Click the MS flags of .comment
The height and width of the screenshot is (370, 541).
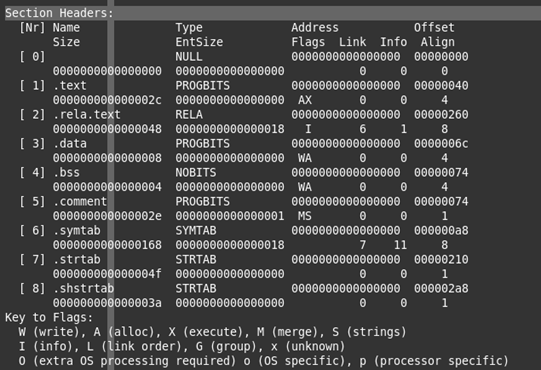tap(305, 216)
